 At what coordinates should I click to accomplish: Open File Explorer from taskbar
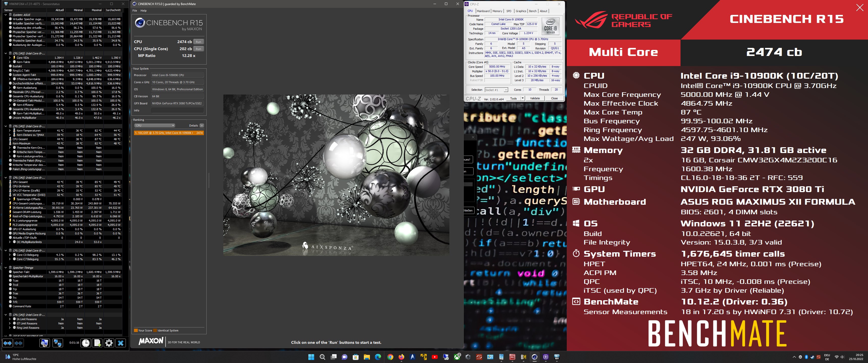point(367,357)
